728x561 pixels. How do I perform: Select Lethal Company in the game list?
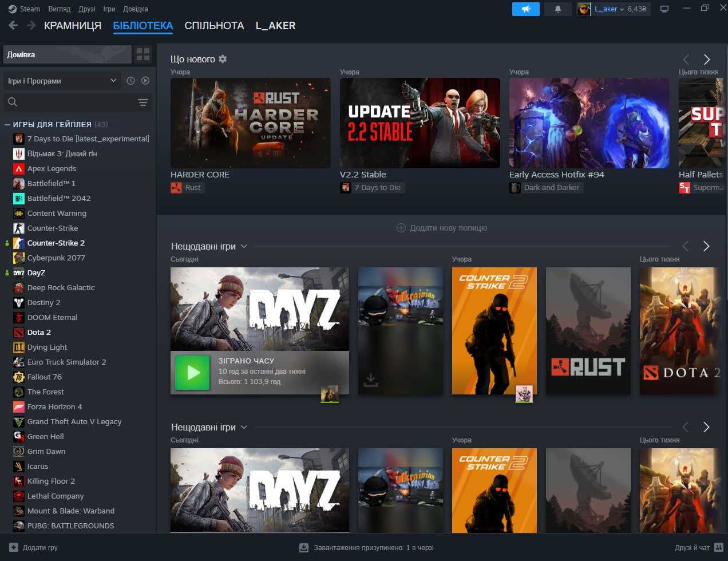pos(56,496)
